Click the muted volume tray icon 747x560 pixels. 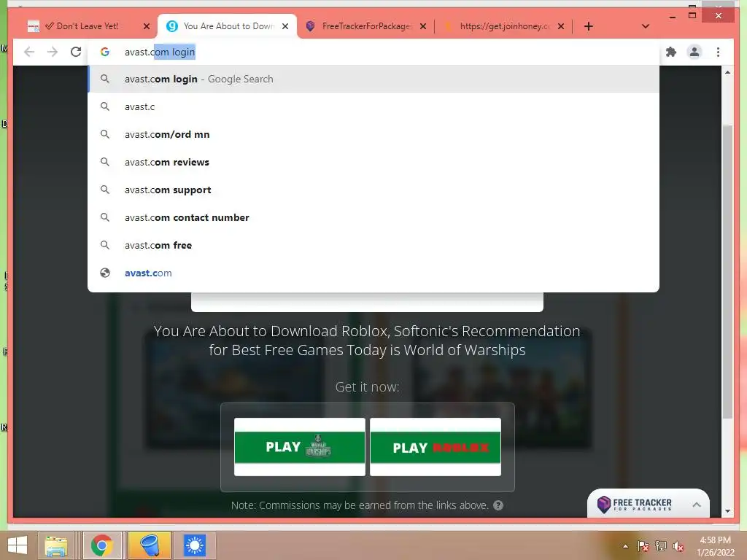click(678, 546)
